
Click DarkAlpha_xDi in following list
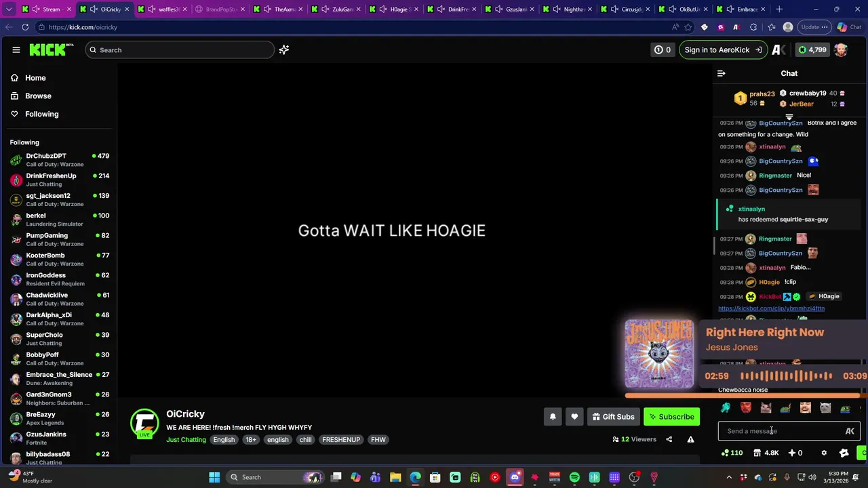point(60,319)
